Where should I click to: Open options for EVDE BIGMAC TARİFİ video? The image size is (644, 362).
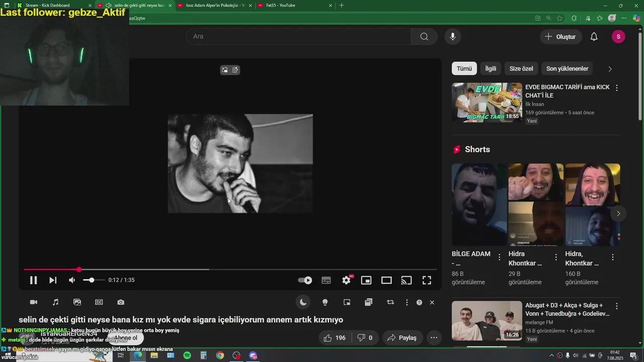(617, 87)
